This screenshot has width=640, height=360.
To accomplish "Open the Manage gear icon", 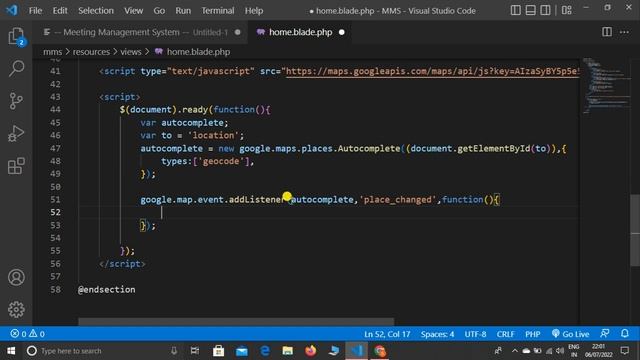I will point(16,309).
